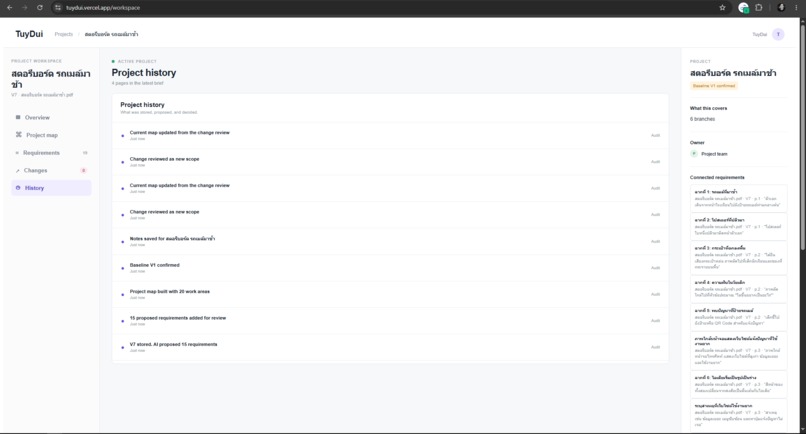806x434 pixels.
Task: Click the History clock icon in the sidebar
Action: tap(18, 188)
